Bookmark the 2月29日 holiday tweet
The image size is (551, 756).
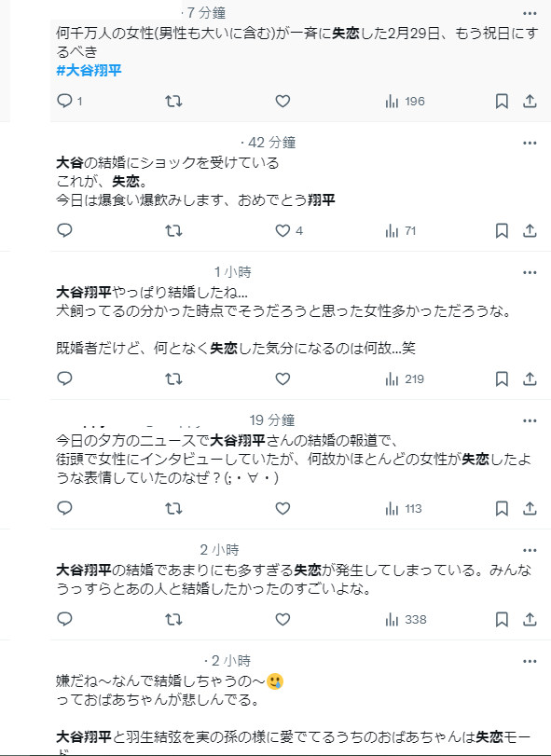click(x=503, y=99)
